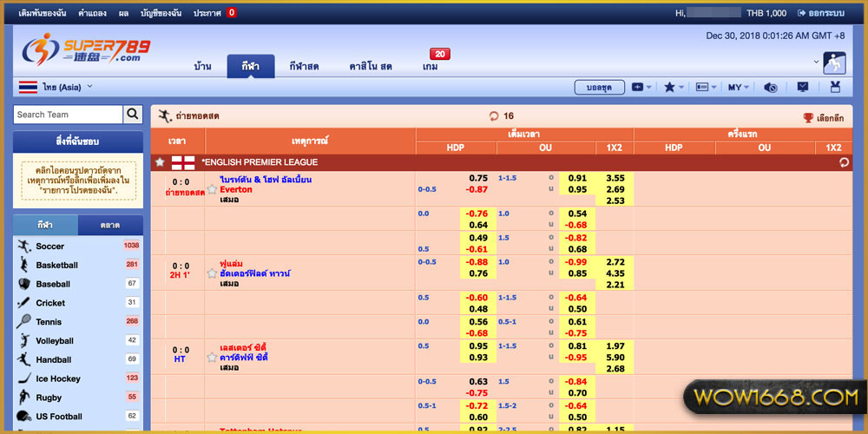Click the muted sound icon in toolbar
868x434 pixels.
(x=770, y=88)
